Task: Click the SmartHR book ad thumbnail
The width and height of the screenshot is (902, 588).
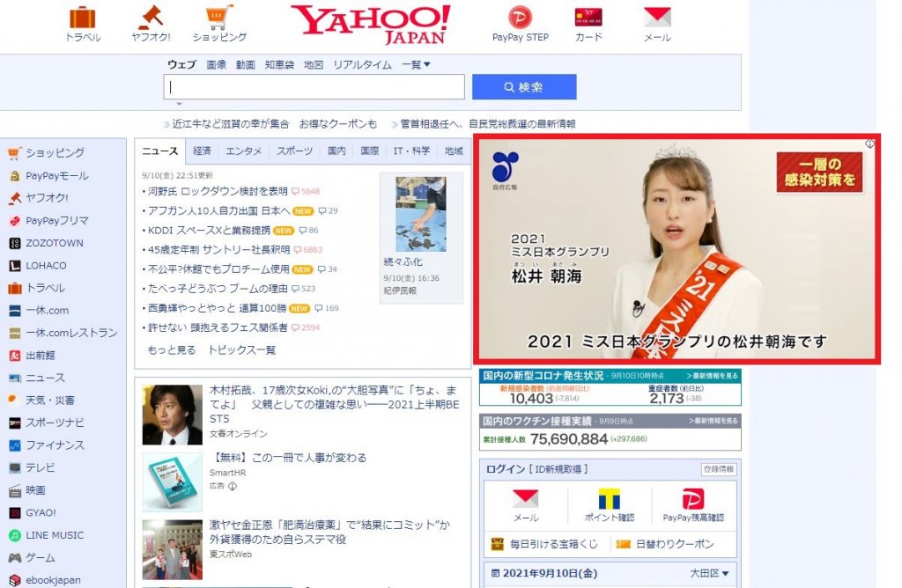Action: coord(172,481)
